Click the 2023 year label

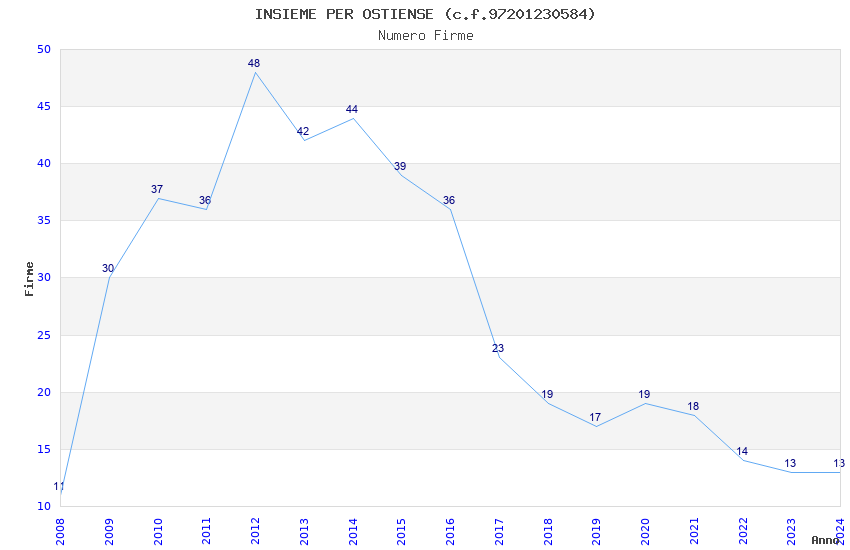point(791,531)
